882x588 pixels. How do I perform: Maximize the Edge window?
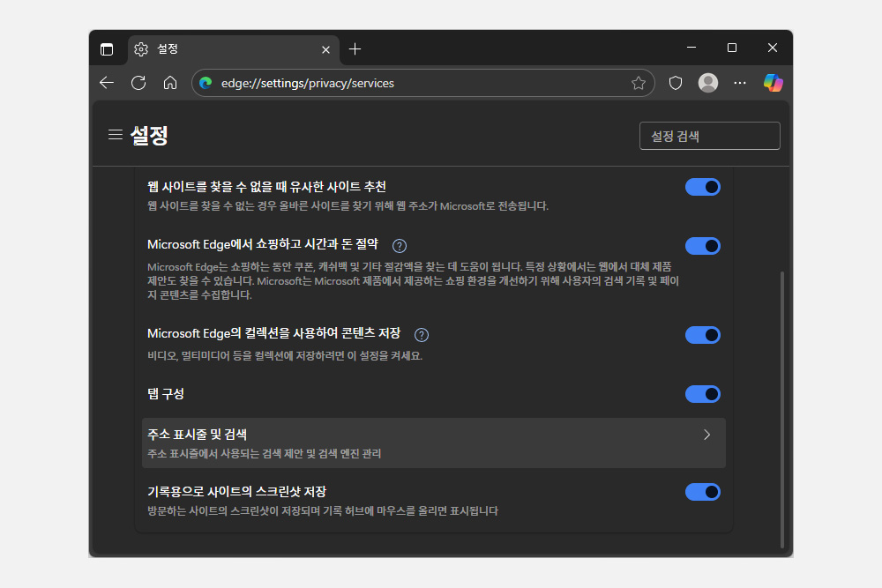732,48
